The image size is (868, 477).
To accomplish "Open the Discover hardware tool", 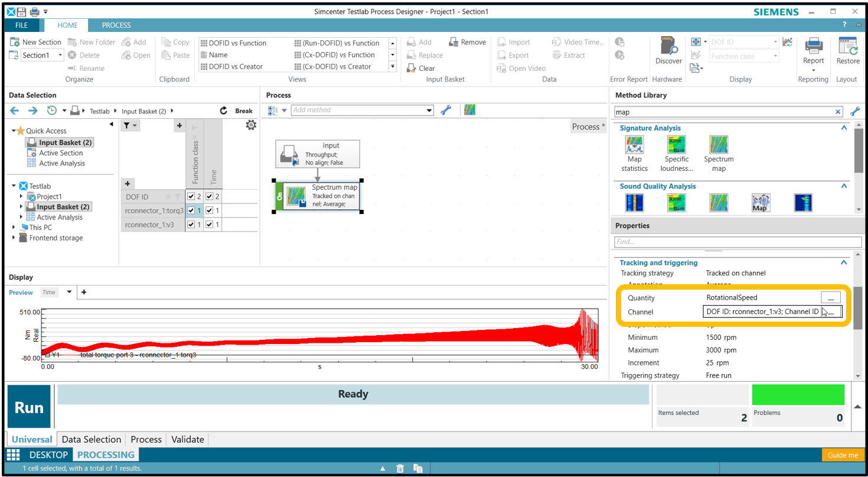I will [668, 51].
